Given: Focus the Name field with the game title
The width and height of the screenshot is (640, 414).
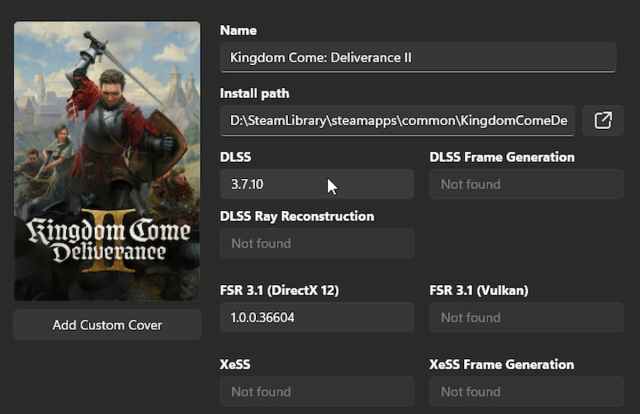Looking at the screenshot, I should click(x=417, y=57).
